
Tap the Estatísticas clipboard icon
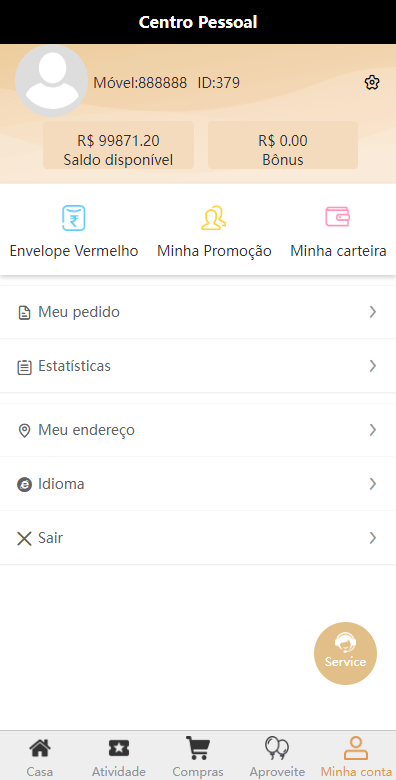coord(24,367)
